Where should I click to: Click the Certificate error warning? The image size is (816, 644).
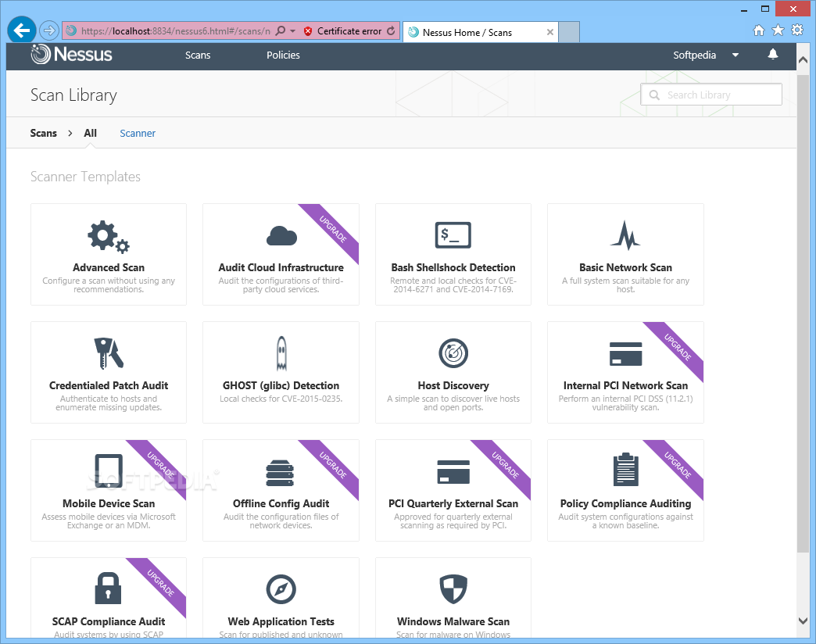tap(343, 31)
